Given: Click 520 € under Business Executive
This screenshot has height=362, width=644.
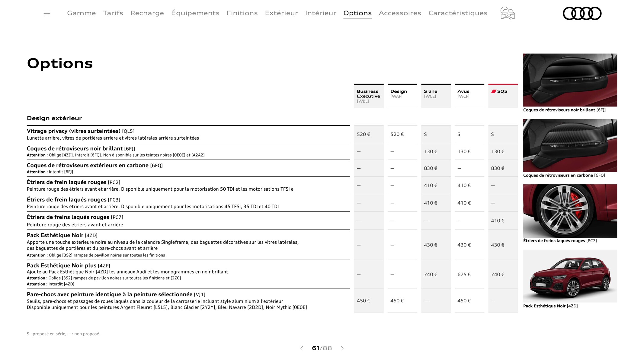Looking at the screenshot, I should pos(363,134).
